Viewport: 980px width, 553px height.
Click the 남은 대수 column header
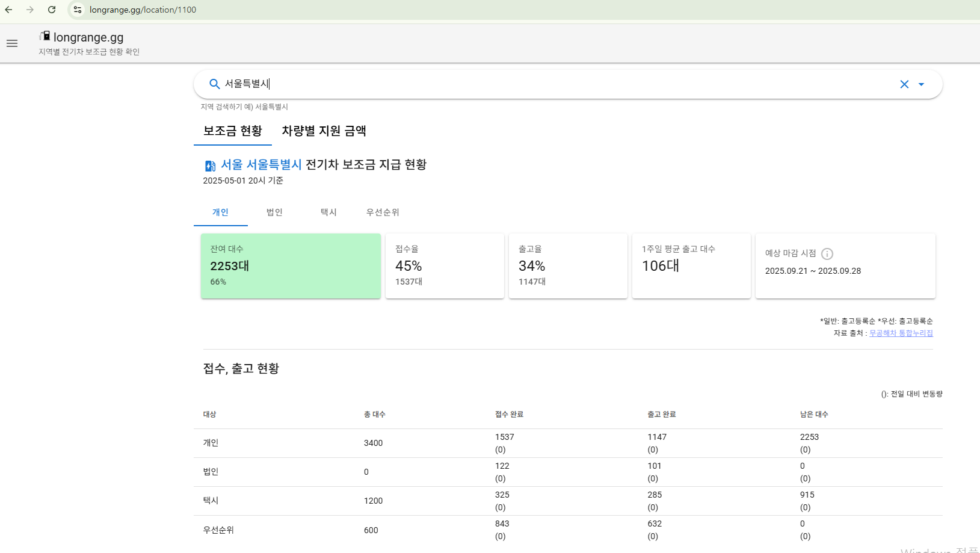click(x=814, y=414)
